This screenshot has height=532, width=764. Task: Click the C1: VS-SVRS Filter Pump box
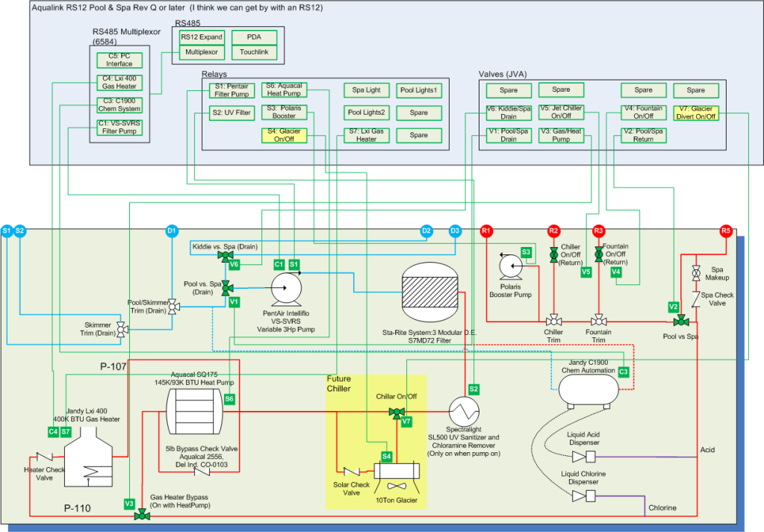(119, 127)
